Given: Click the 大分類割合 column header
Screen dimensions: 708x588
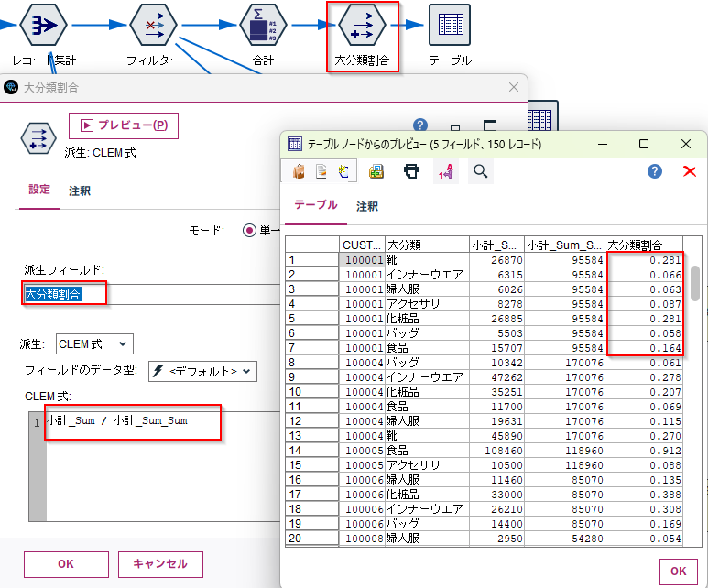Looking at the screenshot, I should 644,245.
